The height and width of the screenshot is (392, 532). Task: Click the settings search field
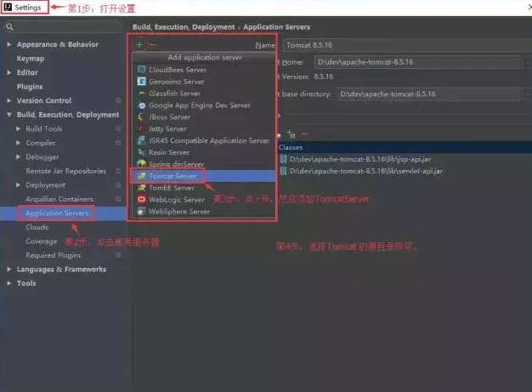click(64, 27)
